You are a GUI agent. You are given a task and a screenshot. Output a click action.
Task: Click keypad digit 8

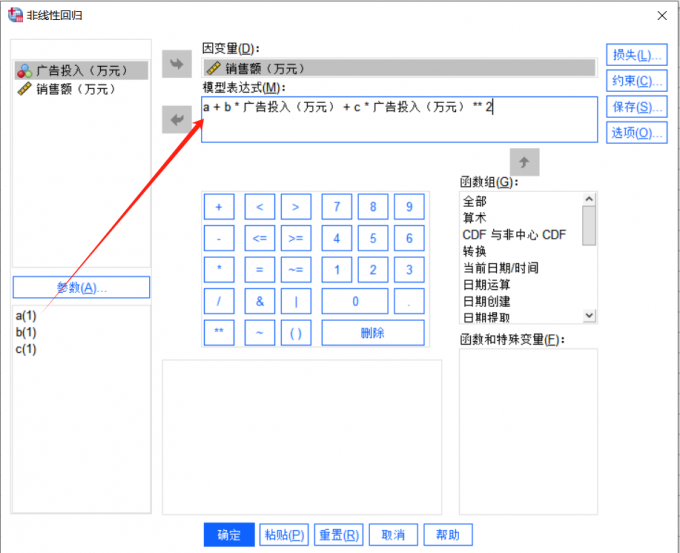click(x=373, y=207)
